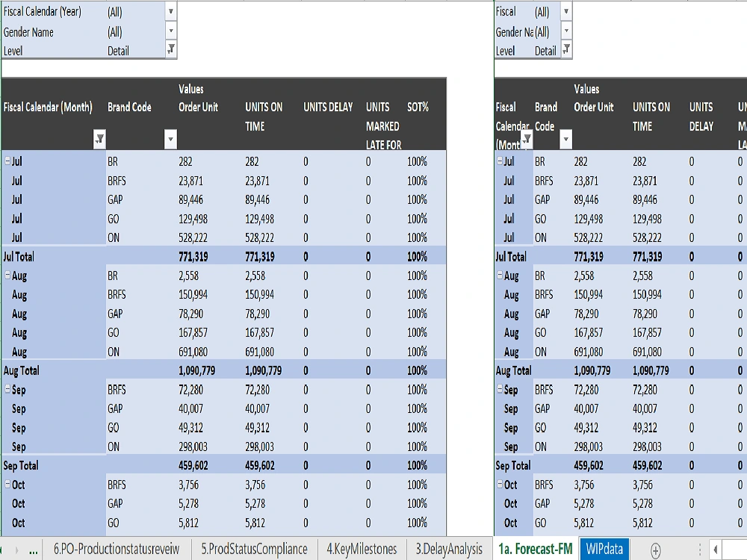Select Aug Total Order Unit 1,090,779 in left pivot
747x560 pixels.
[196, 370]
